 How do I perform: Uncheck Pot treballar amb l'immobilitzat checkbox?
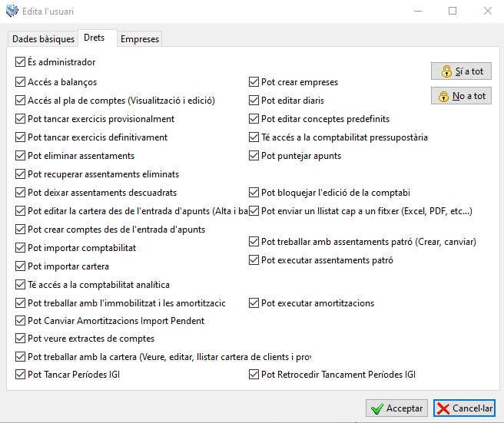[20, 303]
